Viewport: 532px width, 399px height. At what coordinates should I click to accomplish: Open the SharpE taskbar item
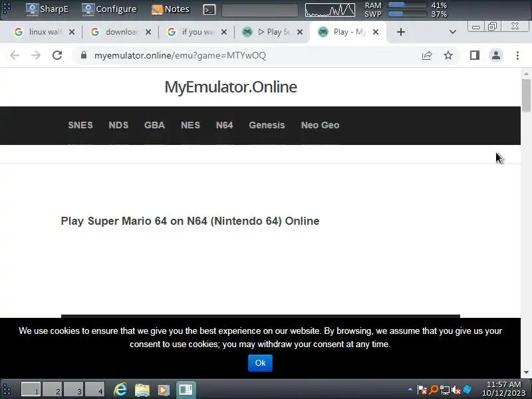pyautogui.click(x=47, y=9)
